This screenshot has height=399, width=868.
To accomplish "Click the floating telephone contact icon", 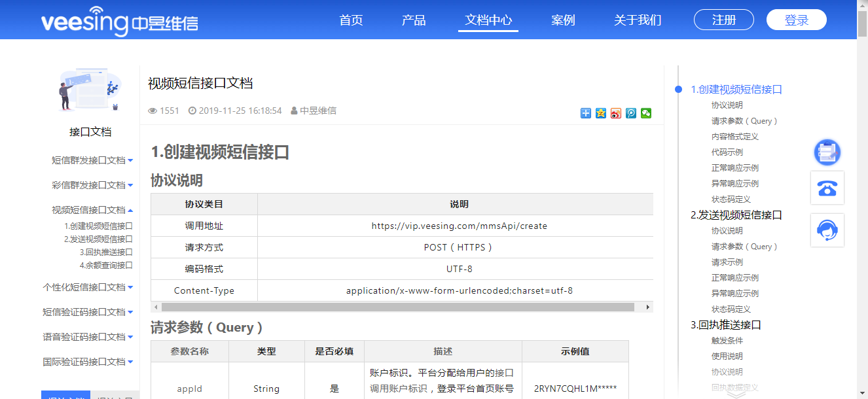I will point(827,188).
